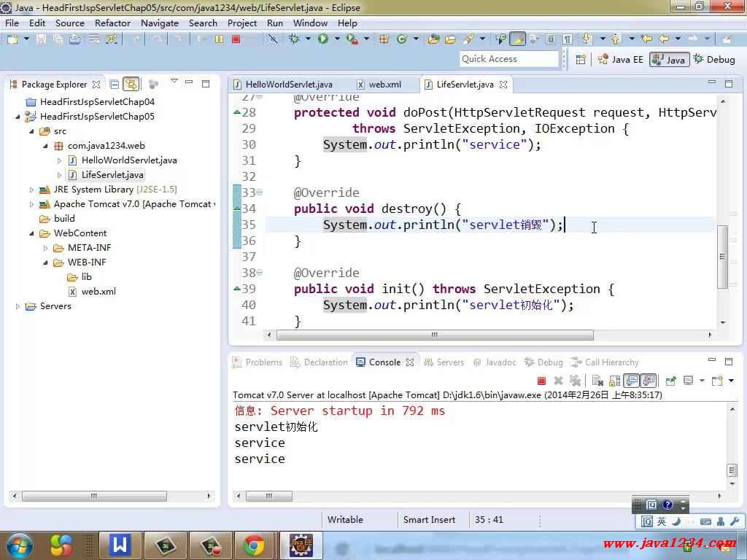Screen dimensions: 747x560
Task: Click the Clear Console icon
Action: click(597, 381)
